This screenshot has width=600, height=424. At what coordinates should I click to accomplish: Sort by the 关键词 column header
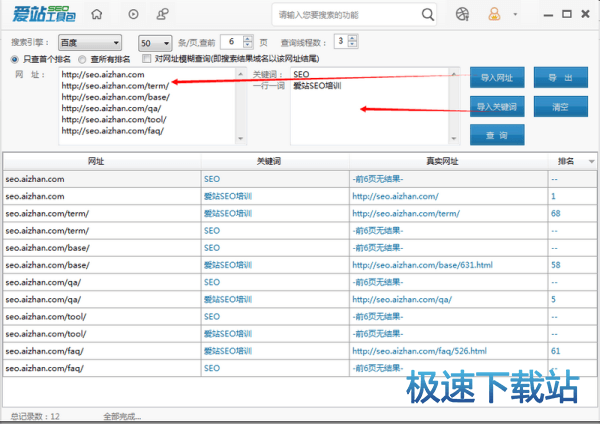click(275, 161)
